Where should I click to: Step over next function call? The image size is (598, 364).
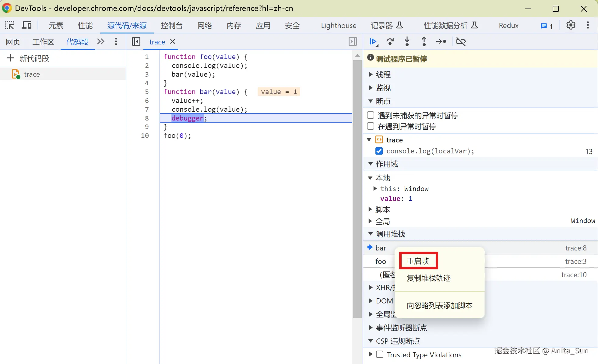point(390,42)
